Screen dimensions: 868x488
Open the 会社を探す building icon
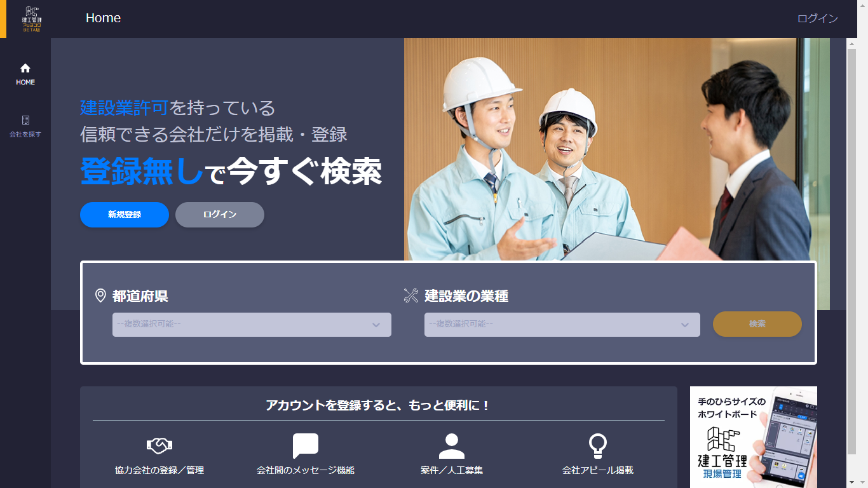coord(25,120)
